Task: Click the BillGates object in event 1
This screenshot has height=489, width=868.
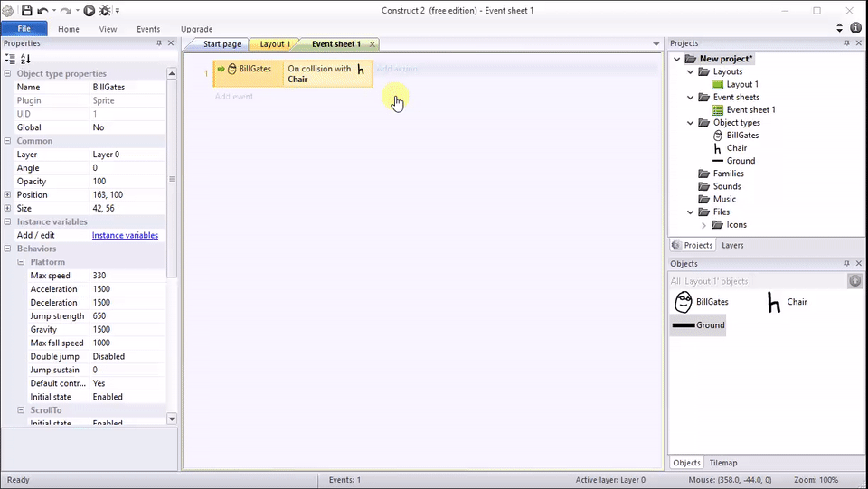Action: [250, 69]
